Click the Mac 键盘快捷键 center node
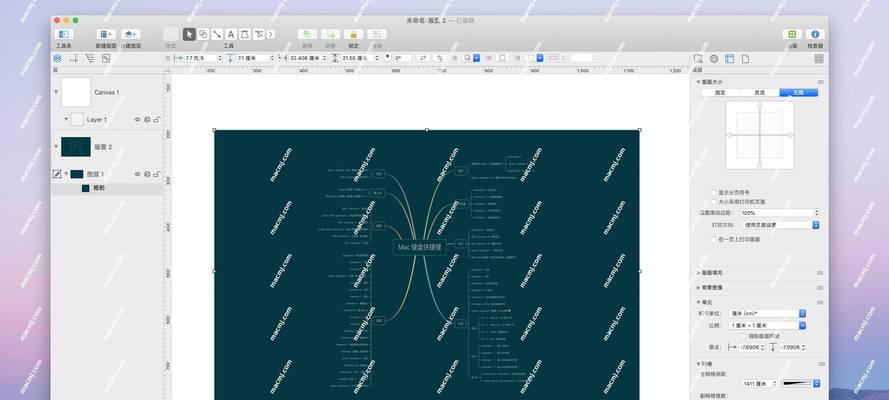Image resolution: width=889 pixels, height=400 pixels. (420, 247)
